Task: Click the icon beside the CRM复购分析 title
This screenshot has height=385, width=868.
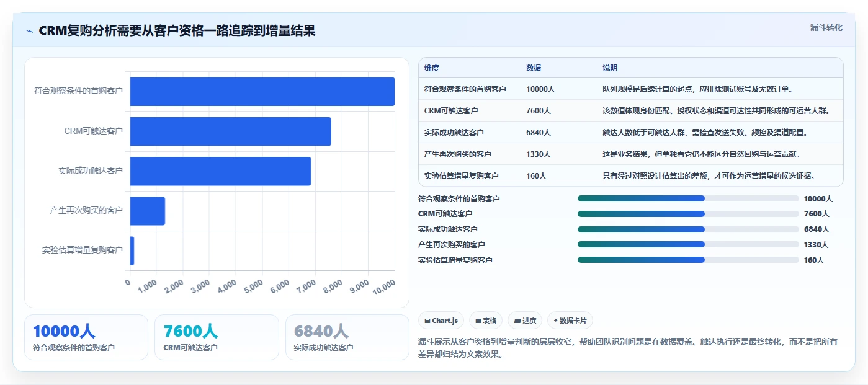Action: pos(29,31)
